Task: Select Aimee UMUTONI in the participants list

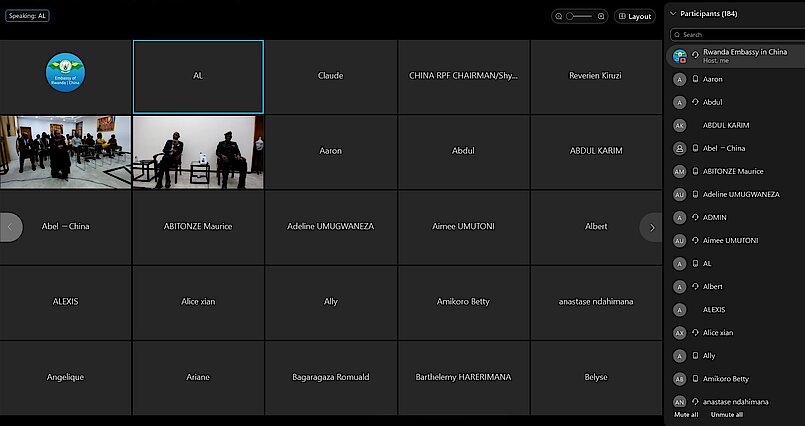Action: click(x=730, y=240)
